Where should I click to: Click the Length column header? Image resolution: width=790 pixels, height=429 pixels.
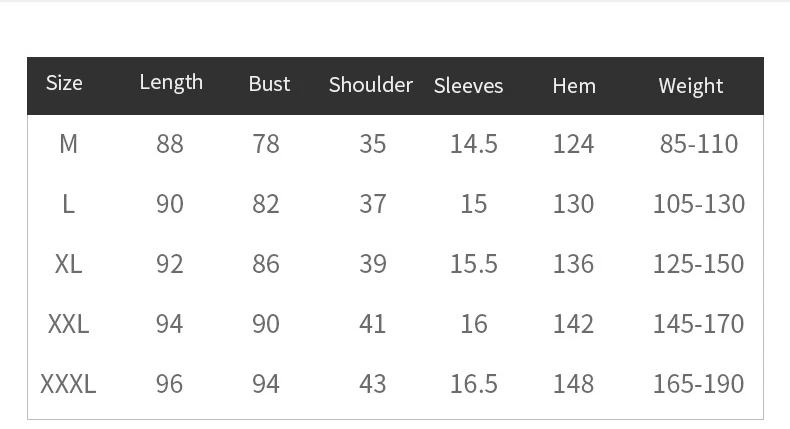click(171, 84)
